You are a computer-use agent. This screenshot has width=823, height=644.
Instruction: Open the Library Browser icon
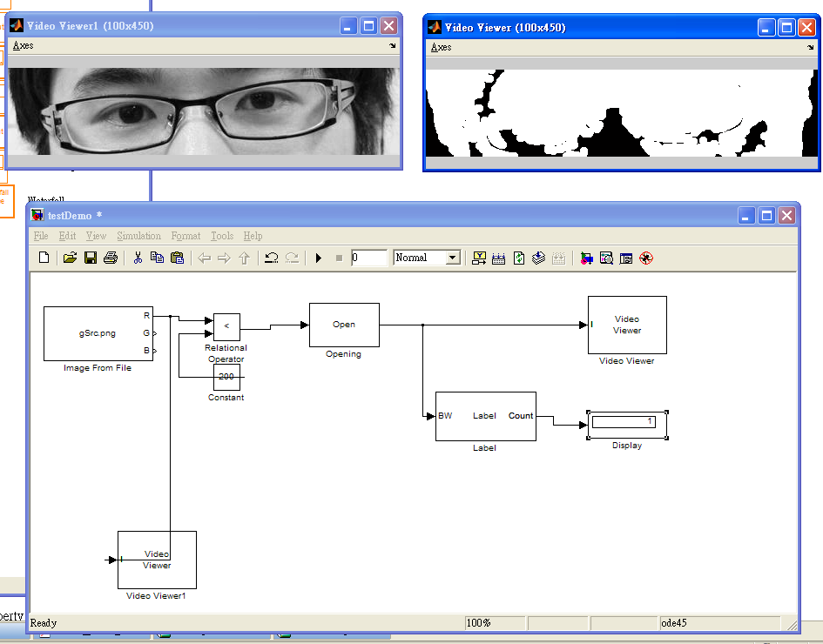(586, 258)
